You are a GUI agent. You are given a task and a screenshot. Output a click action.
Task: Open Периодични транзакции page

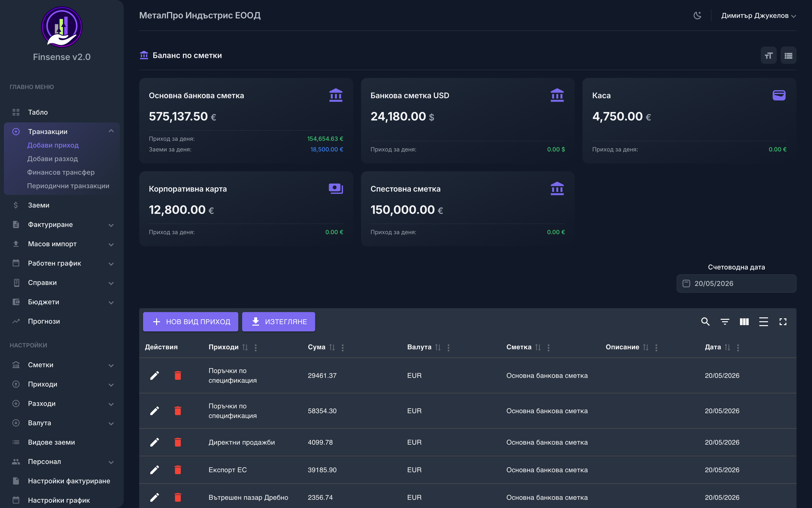(68, 186)
